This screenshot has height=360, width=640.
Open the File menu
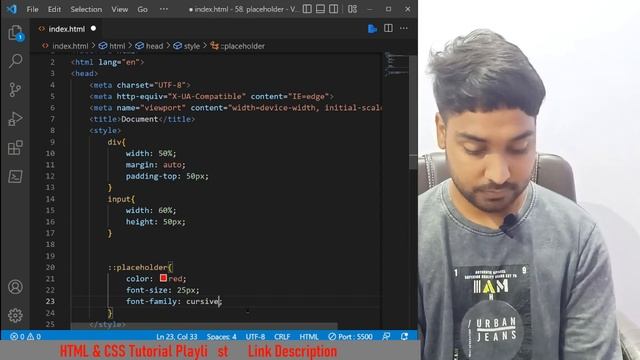click(32, 9)
